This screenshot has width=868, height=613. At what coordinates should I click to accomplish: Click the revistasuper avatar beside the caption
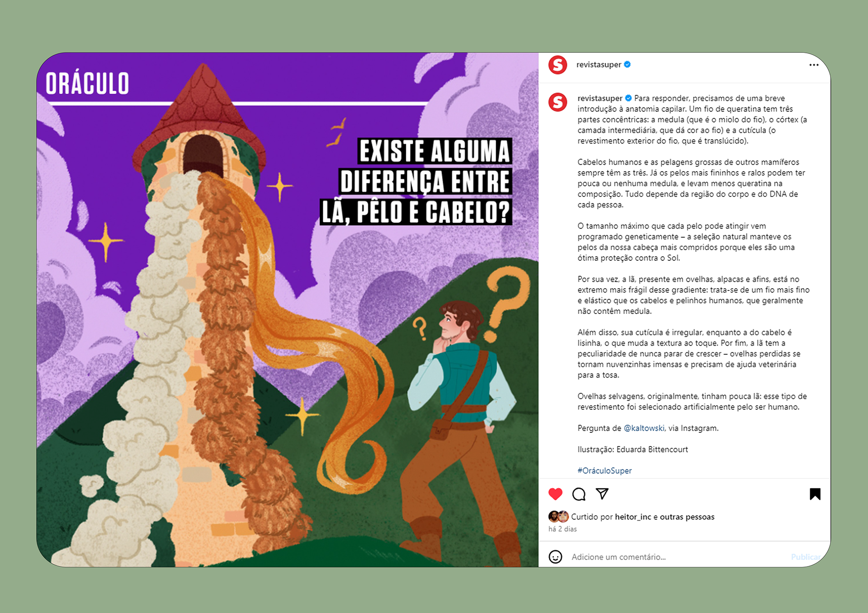coord(558,102)
